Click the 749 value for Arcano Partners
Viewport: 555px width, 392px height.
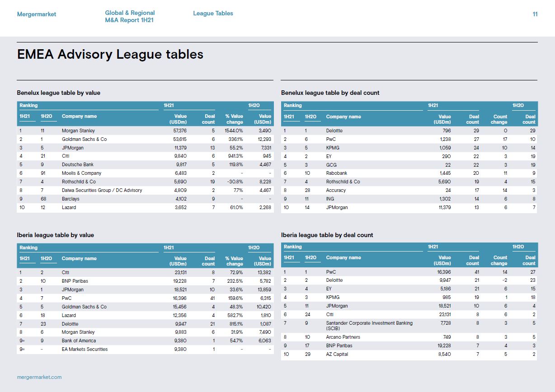[x=447, y=337]
